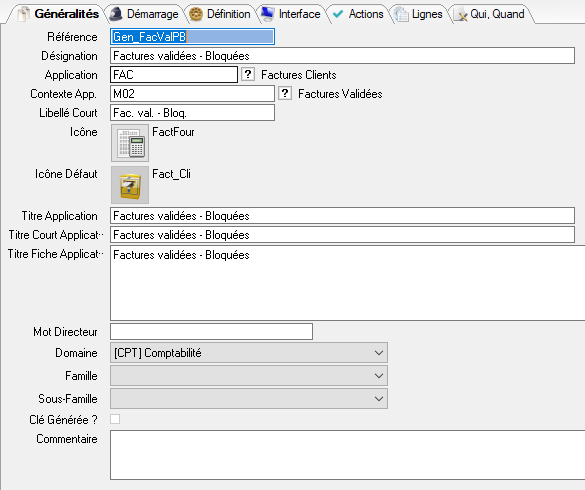Click the Référence field Gen_FacValPB
Image resolution: width=585 pixels, height=490 pixels.
pyautogui.click(x=193, y=37)
